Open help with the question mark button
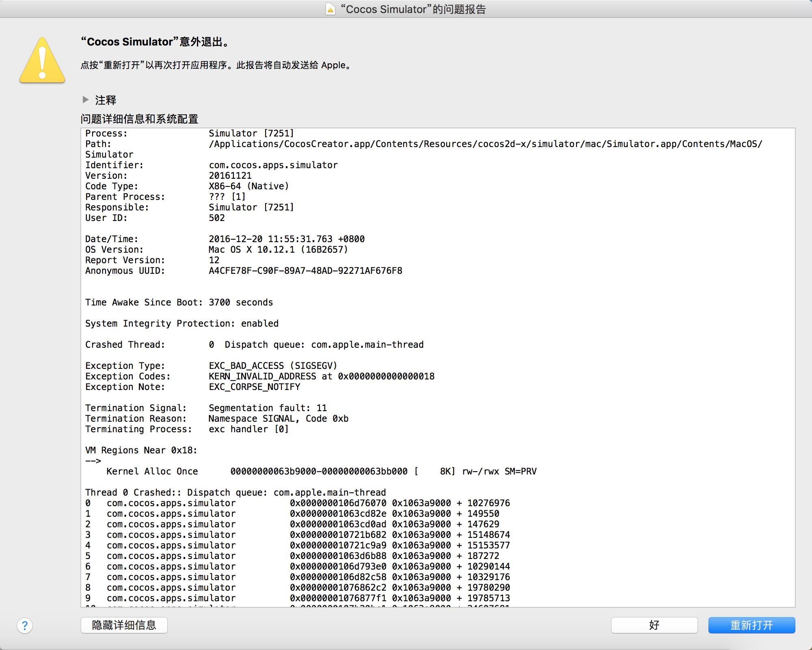812x650 pixels. click(x=25, y=626)
